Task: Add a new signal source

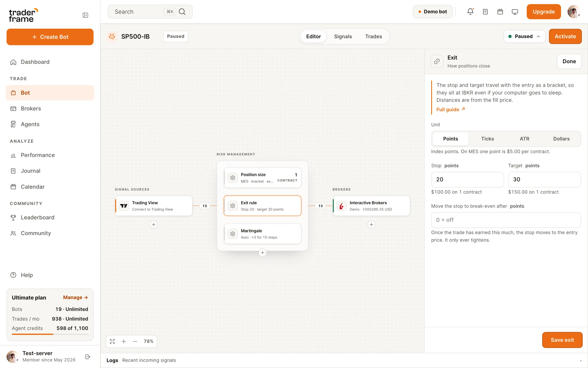Action: click(x=154, y=224)
